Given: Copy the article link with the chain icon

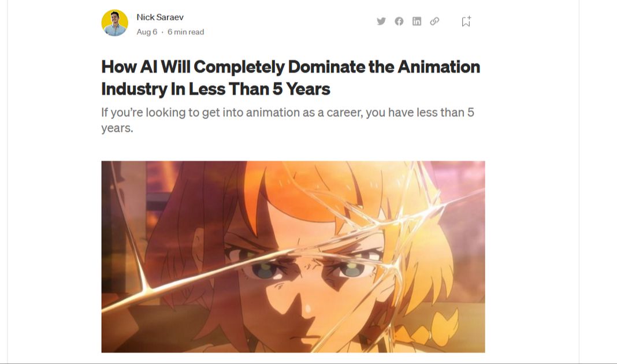Looking at the screenshot, I should pos(434,21).
